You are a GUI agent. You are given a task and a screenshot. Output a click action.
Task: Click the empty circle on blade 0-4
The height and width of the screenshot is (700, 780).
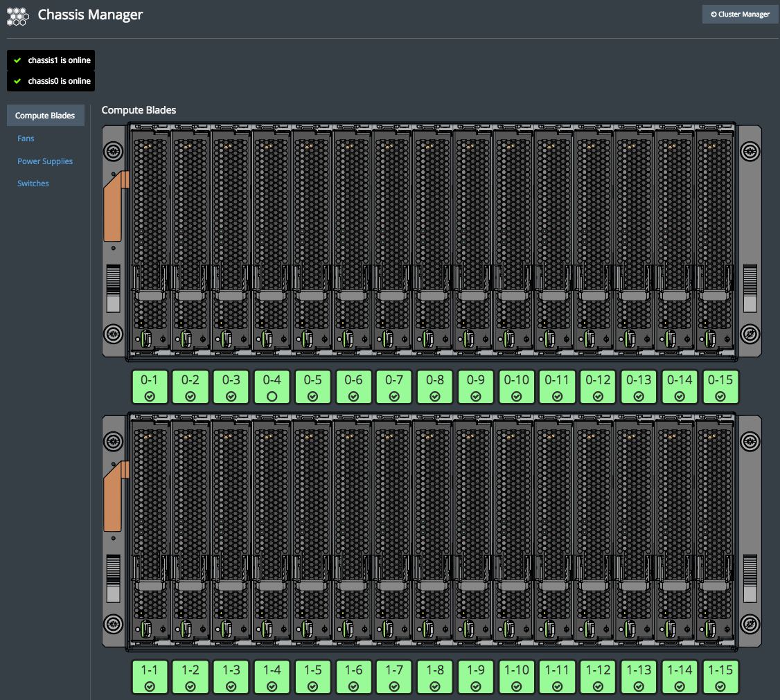tap(272, 396)
